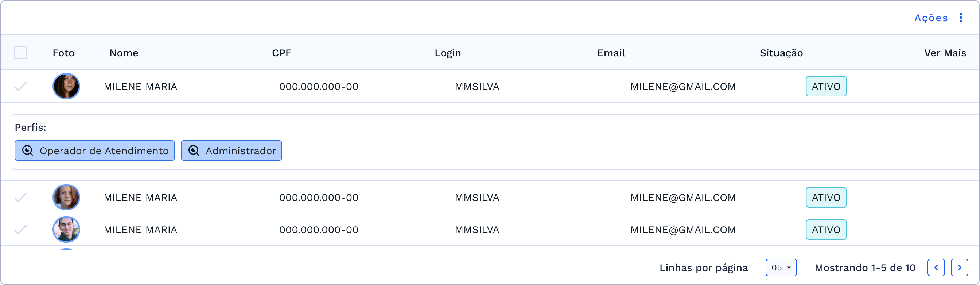The width and height of the screenshot is (980, 285).
Task: Open the three-dot Ações menu icon
Action: [x=961, y=18]
